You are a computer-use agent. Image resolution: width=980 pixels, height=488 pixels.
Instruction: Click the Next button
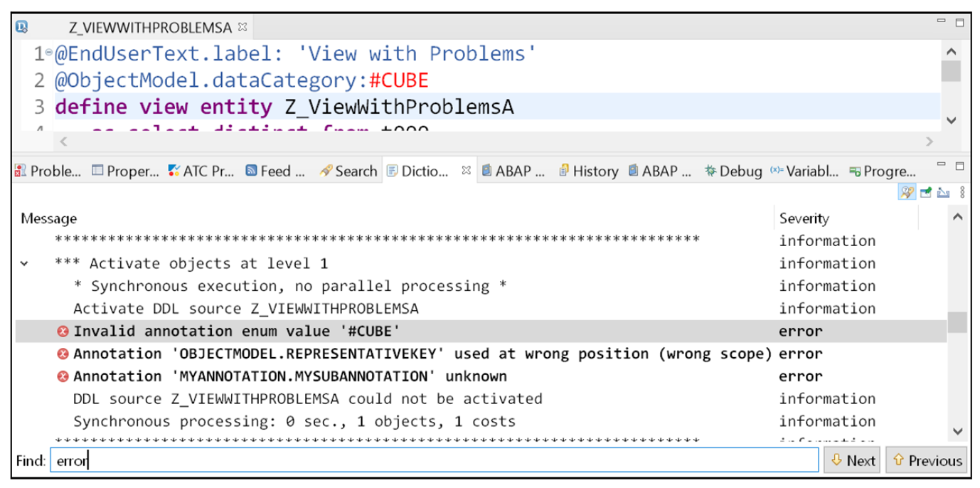pyautogui.click(x=852, y=460)
